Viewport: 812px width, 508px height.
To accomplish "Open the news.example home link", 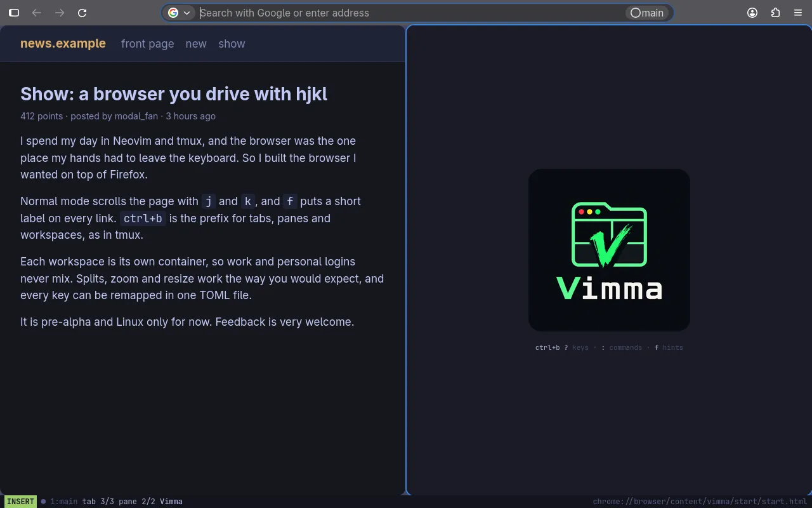I will (x=63, y=44).
